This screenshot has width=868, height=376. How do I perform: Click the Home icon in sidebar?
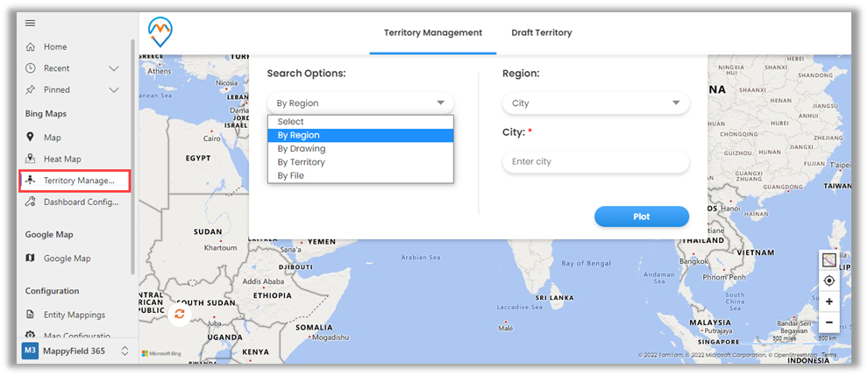pos(31,46)
